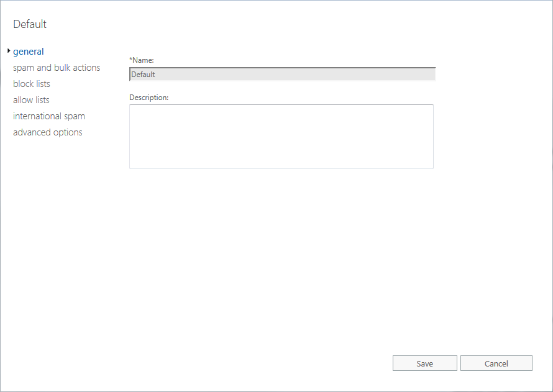Viewport: 553px width, 392px height.
Task: Click the Name field containing Default
Action: [x=283, y=75]
